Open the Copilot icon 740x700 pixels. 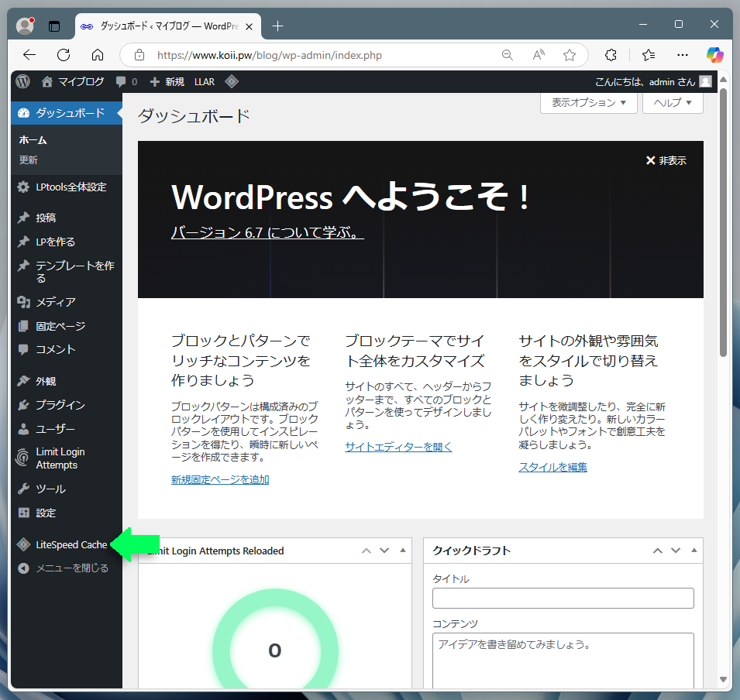(x=714, y=55)
